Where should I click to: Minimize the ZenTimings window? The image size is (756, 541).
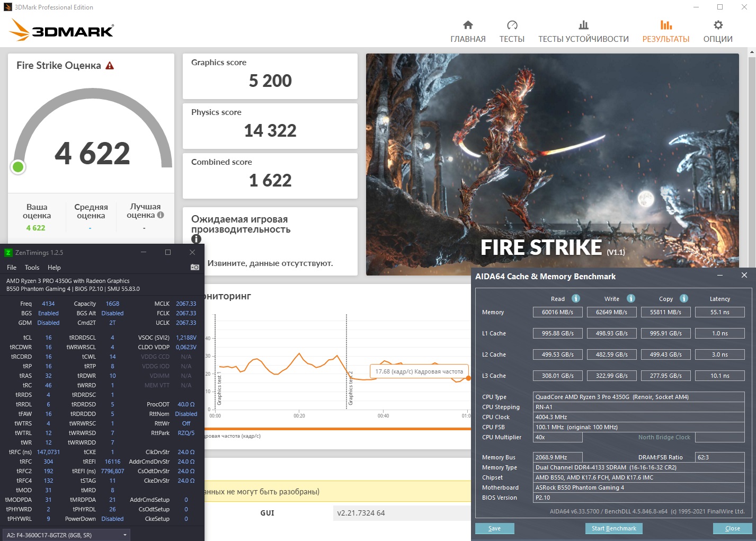pyautogui.click(x=144, y=253)
